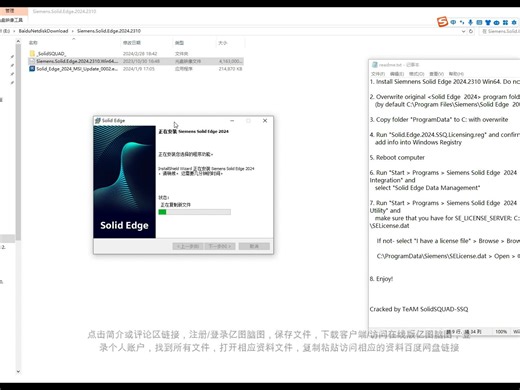
Task: Click the navigation pane scrollbar down arrow
Action: pos(18,371)
